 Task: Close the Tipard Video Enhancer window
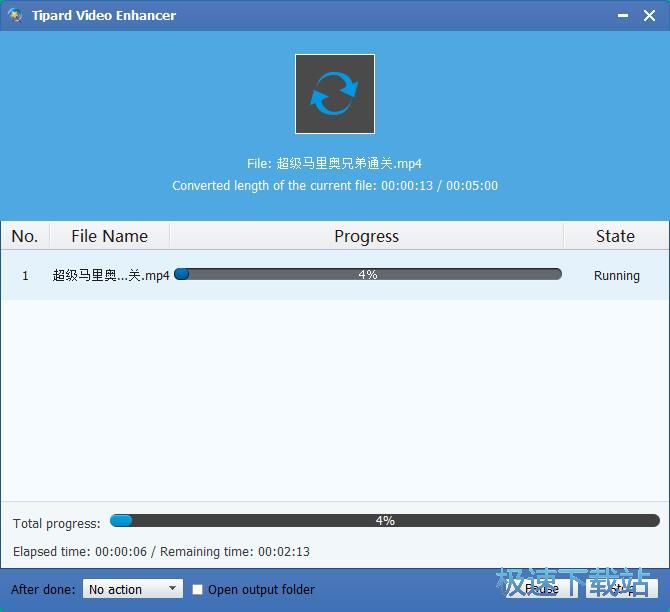pos(649,16)
